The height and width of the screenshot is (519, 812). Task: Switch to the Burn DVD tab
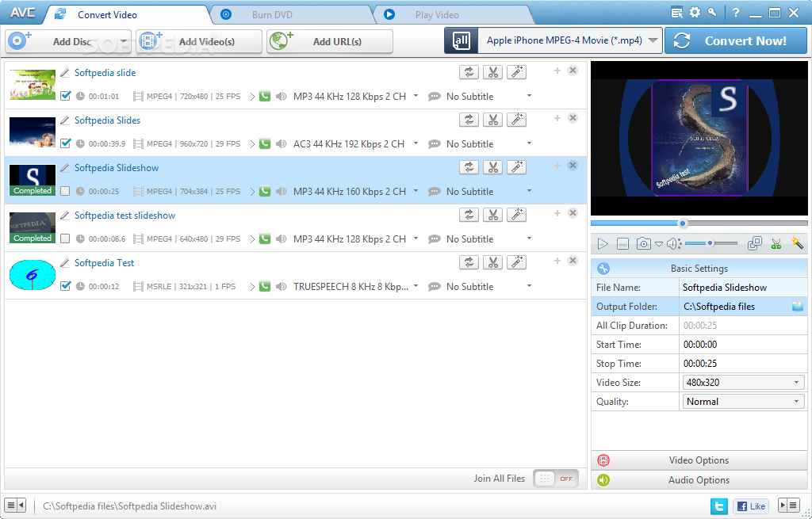pos(272,14)
